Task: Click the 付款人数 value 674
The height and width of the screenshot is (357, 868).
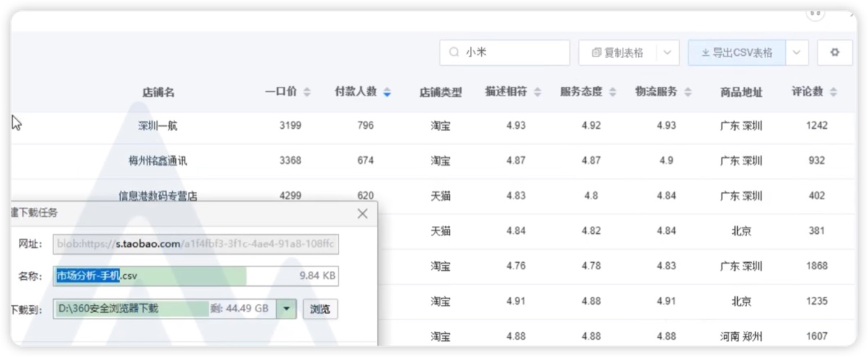Action: pos(365,161)
